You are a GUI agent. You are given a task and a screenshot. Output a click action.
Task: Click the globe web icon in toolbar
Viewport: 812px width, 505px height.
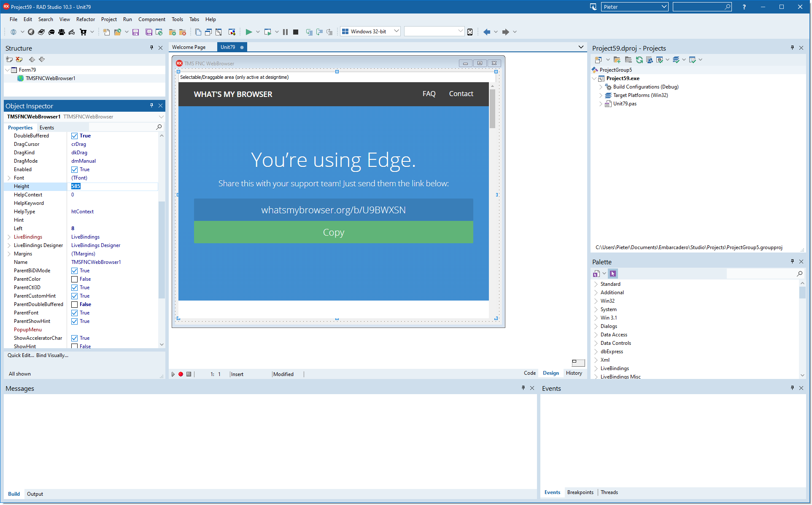click(13, 32)
